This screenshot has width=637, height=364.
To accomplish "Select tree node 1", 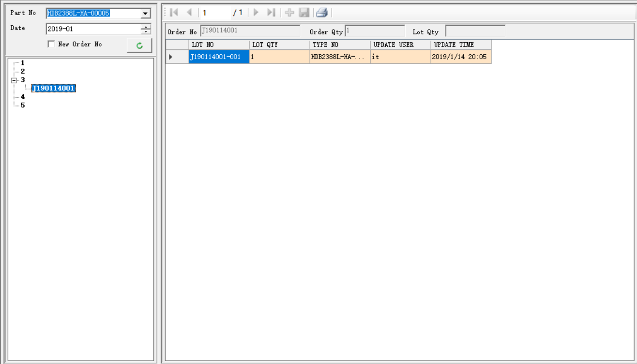I will (22, 63).
